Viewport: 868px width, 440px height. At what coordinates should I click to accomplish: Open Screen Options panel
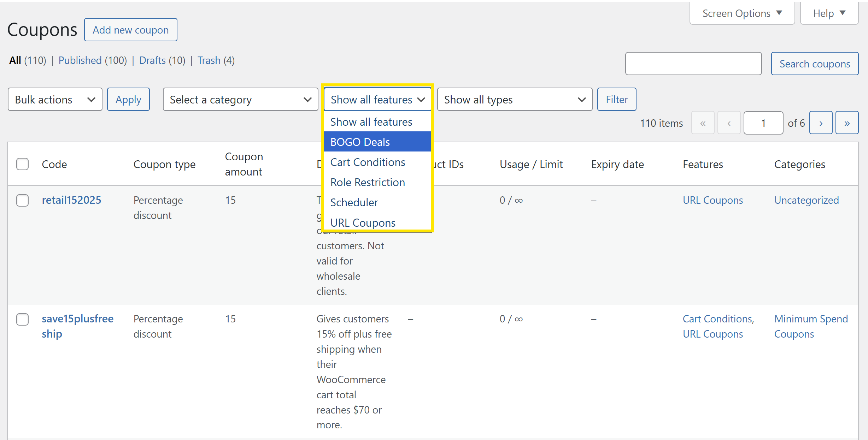click(742, 13)
